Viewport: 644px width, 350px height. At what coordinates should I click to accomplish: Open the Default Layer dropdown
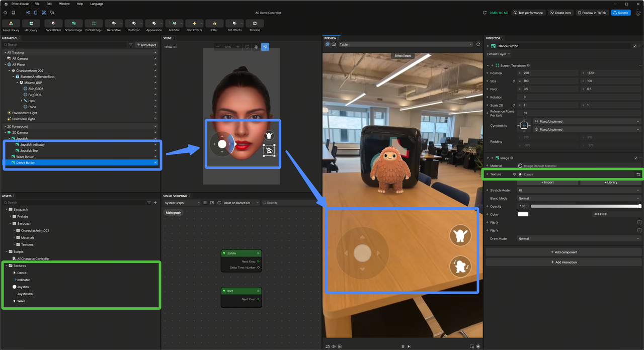point(499,54)
